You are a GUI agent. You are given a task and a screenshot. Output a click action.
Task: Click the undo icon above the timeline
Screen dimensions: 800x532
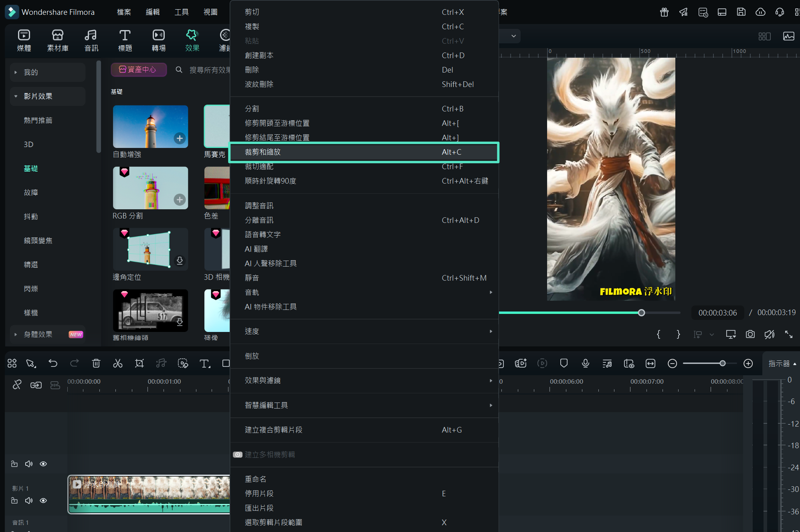coord(53,363)
